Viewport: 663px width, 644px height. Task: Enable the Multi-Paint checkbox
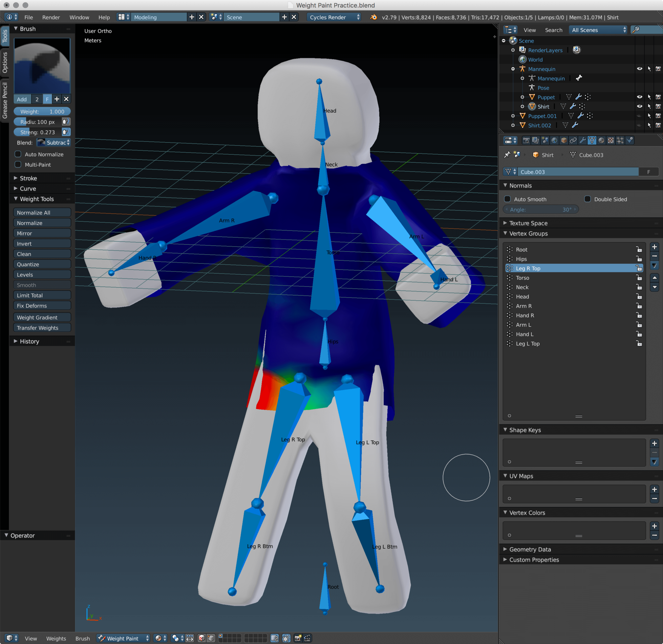pyautogui.click(x=18, y=164)
